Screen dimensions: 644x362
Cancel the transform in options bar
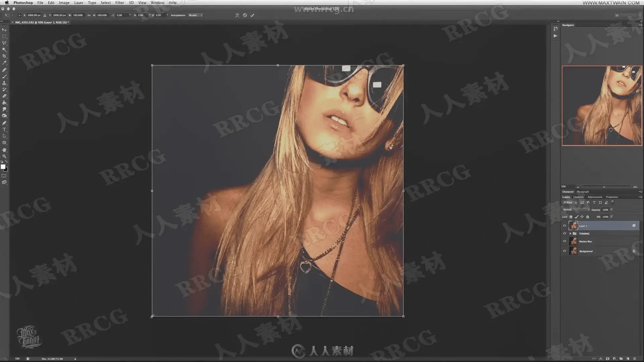coord(245,15)
